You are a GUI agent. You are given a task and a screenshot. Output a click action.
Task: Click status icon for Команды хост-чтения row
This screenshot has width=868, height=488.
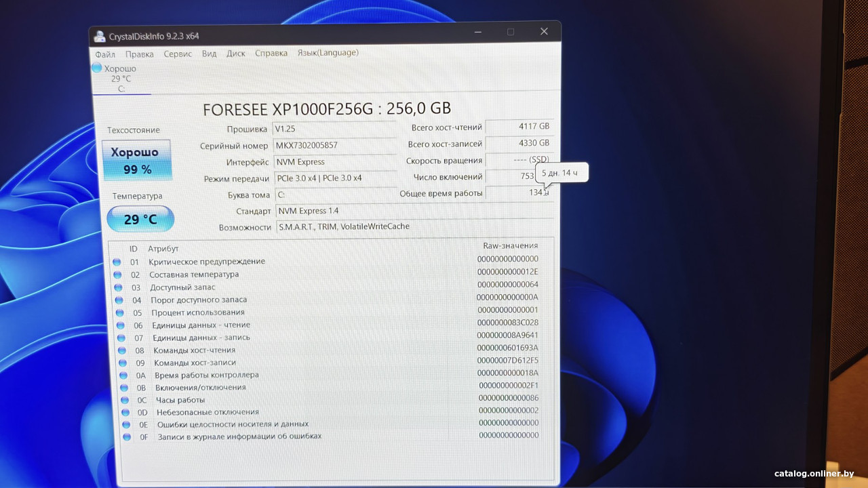coord(122,350)
